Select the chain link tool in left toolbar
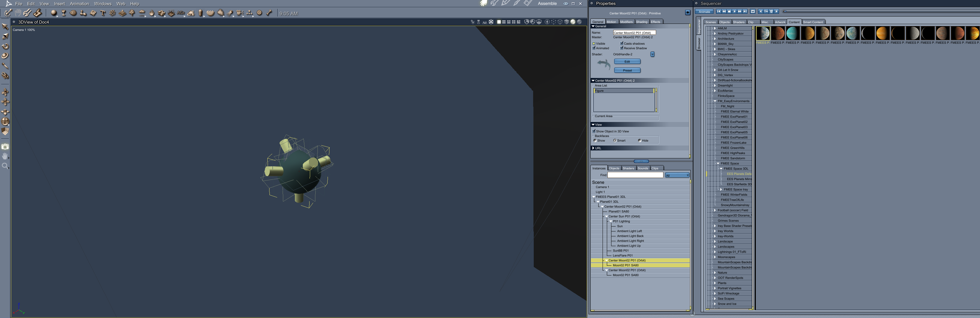The width and height of the screenshot is (980, 318). (5, 76)
